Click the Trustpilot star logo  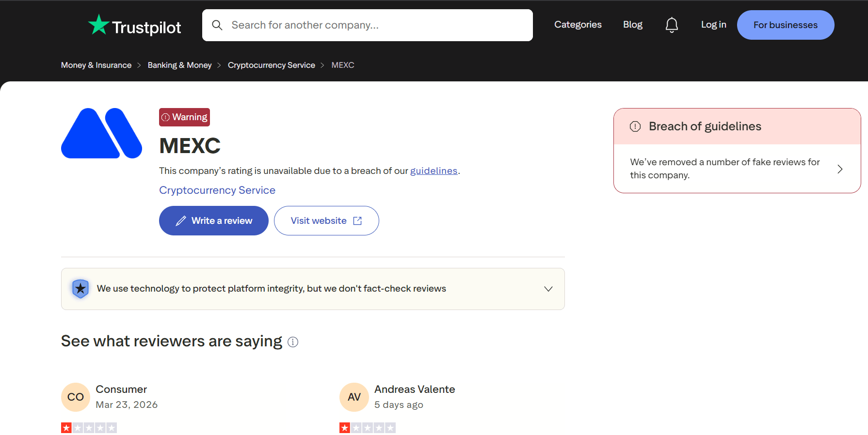pyautogui.click(x=98, y=25)
